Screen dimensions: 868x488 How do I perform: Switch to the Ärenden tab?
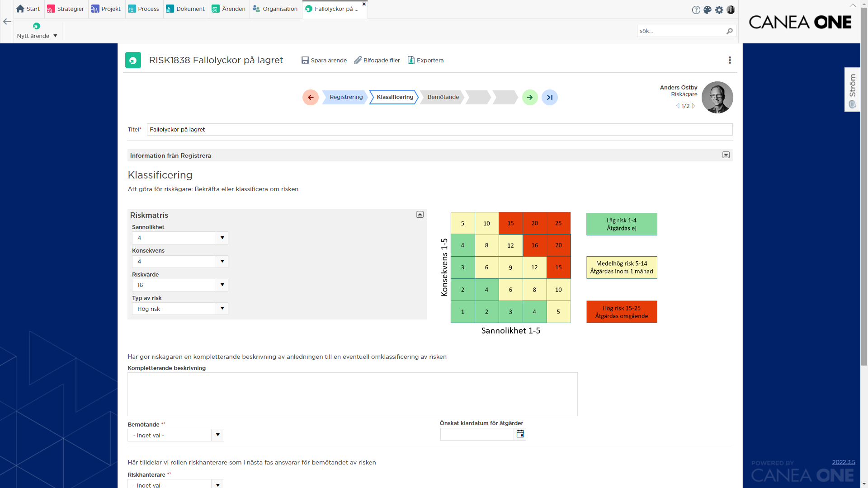229,9
